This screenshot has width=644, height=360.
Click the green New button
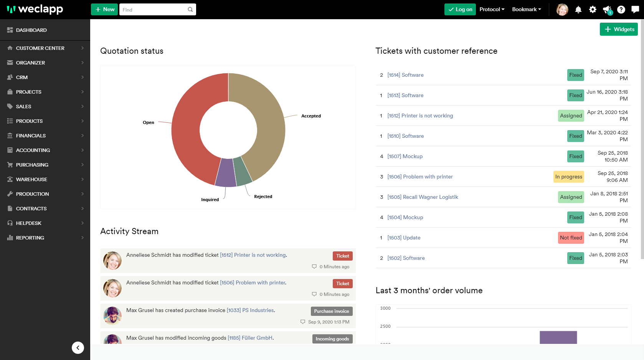click(x=105, y=10)
